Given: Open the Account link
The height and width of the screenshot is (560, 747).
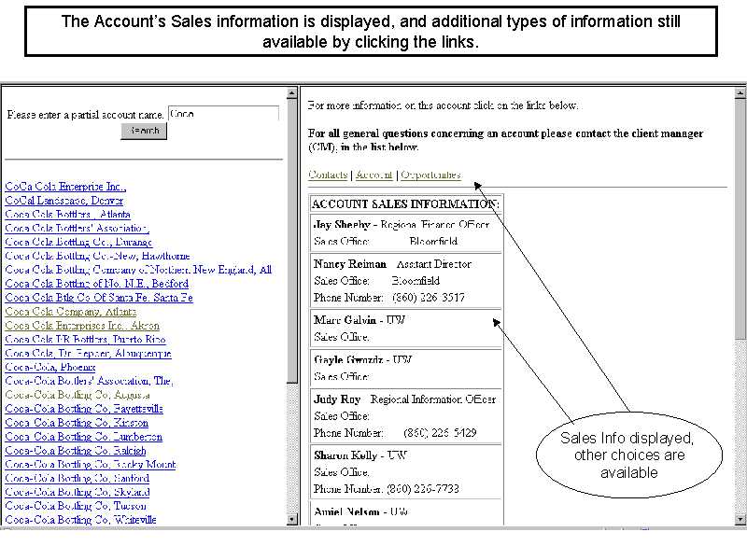Looking at the screenshot, I should point(373,175).
